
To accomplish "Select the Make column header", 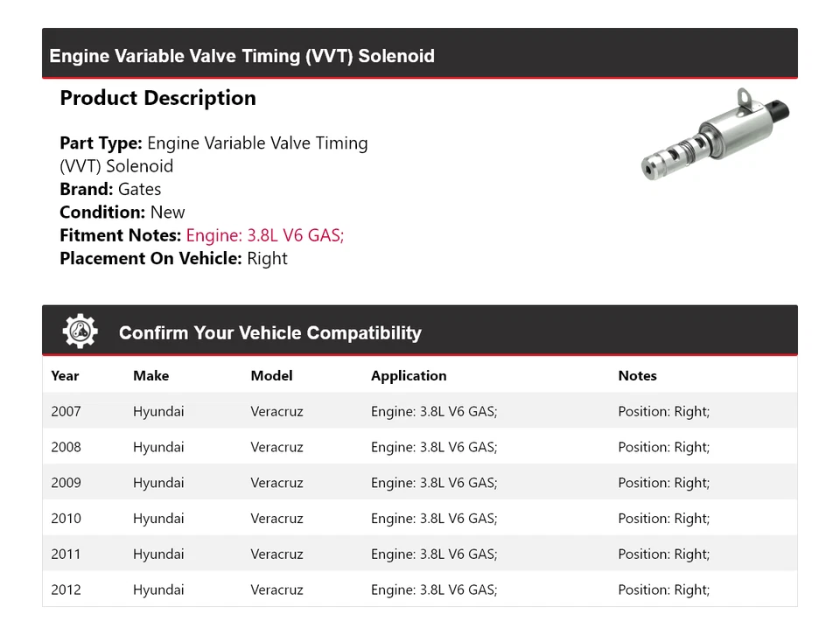I will [x=151, y=376].
